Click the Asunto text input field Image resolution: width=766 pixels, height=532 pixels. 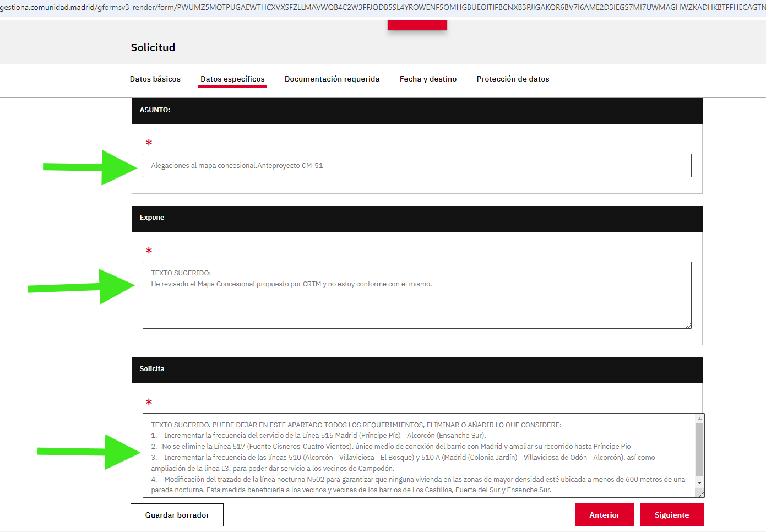pyautogui.click(x=416, y=165)
